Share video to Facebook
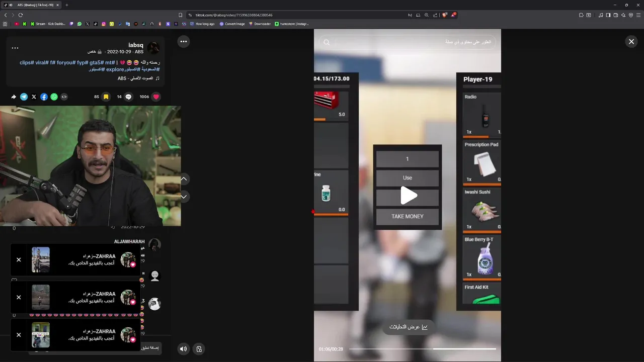644x362 pixels. (x=44, y=97)
